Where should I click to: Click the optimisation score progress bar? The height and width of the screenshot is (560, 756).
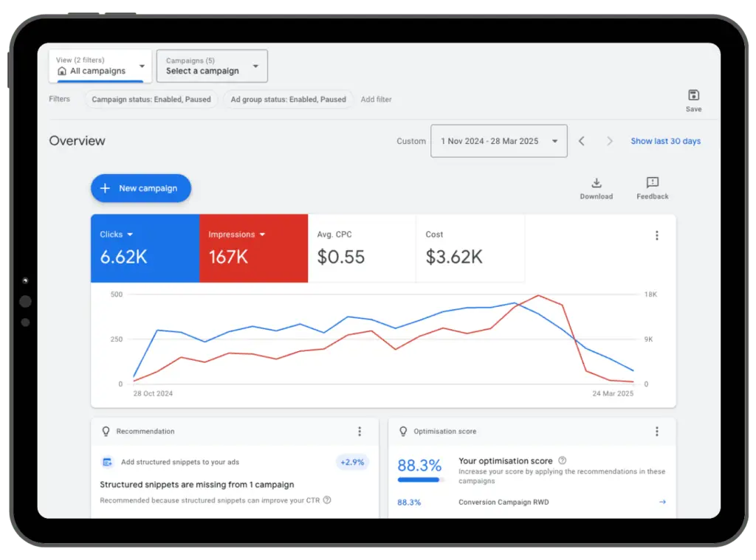(x=418, y=481)
